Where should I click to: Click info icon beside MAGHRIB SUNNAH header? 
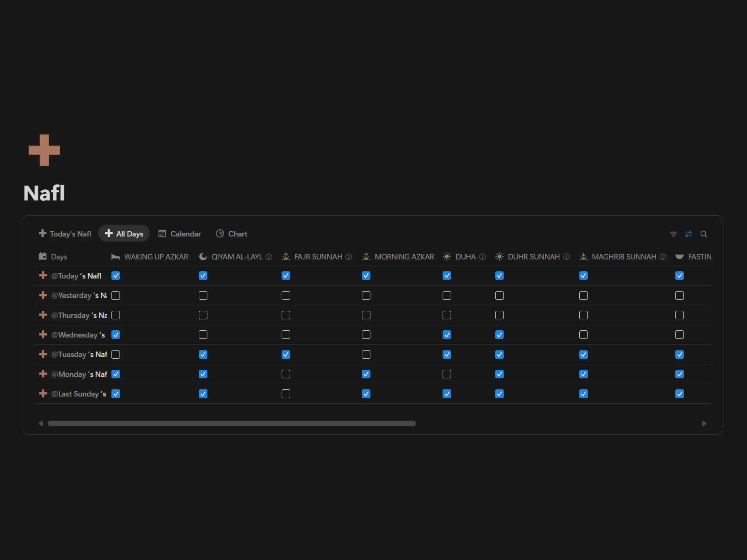(x=663, y=257)
